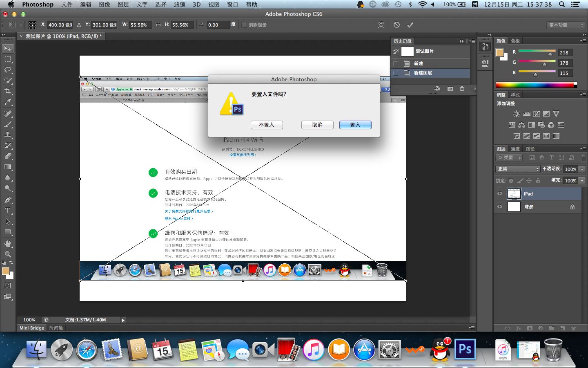
Task: Select the Horizontal Type tool
Action: pyautogui.click(x=8, y=211)
